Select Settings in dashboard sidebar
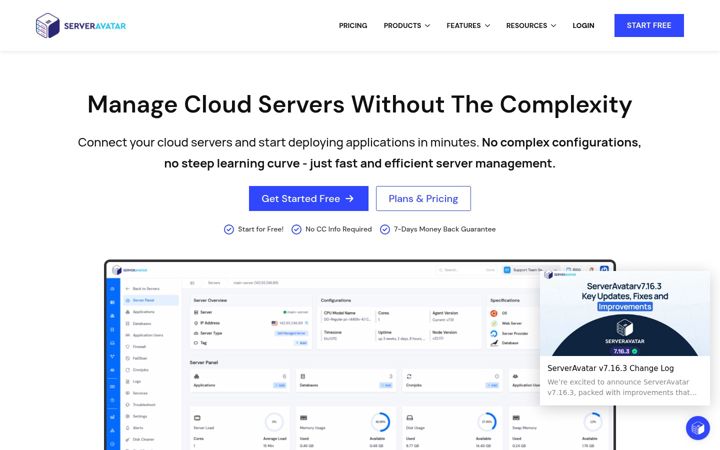720x450 pixels. 136,416
